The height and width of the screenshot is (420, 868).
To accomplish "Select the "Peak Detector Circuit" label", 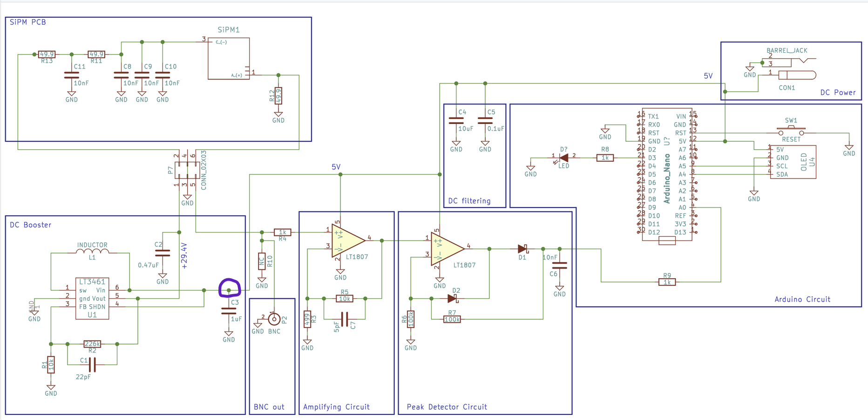I will coord(447,407).
